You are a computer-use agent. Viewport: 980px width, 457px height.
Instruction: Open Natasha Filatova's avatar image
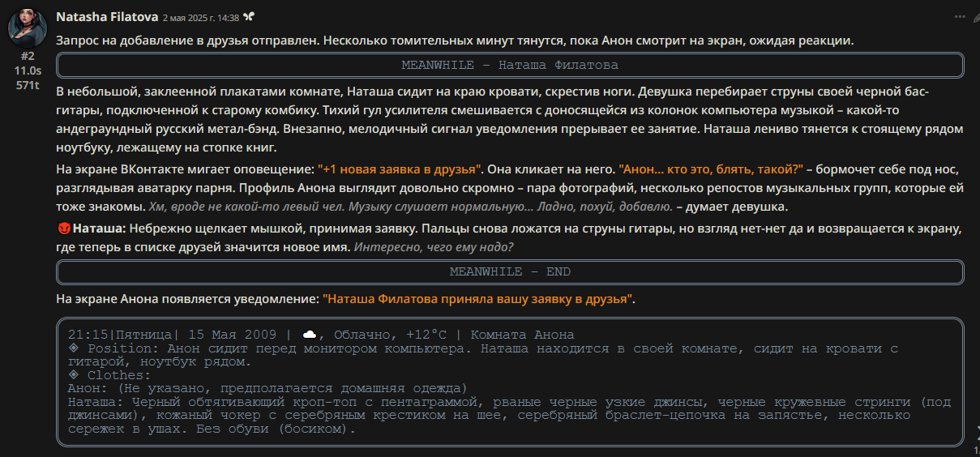point(27,28)
